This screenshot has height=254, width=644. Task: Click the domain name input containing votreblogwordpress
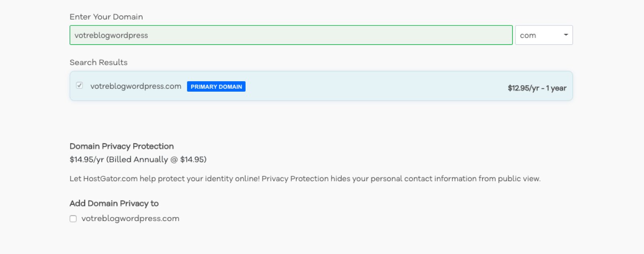291,35
